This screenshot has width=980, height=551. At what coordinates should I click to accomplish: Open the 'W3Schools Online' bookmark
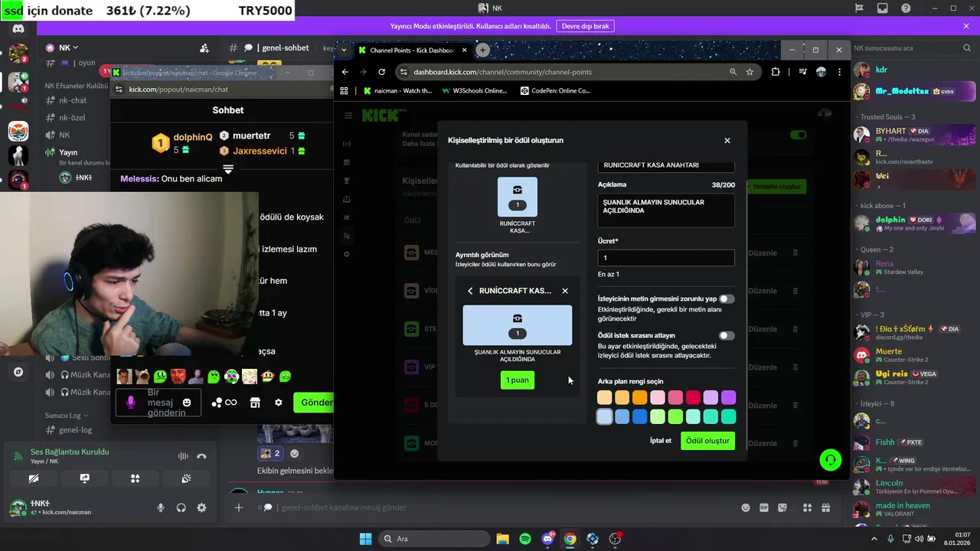click(475, 90)
